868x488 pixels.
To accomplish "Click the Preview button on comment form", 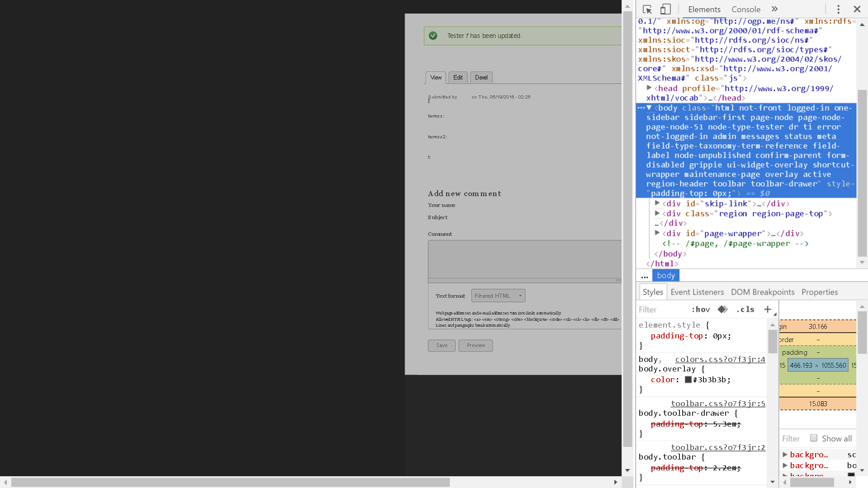I will pos(475,345).
